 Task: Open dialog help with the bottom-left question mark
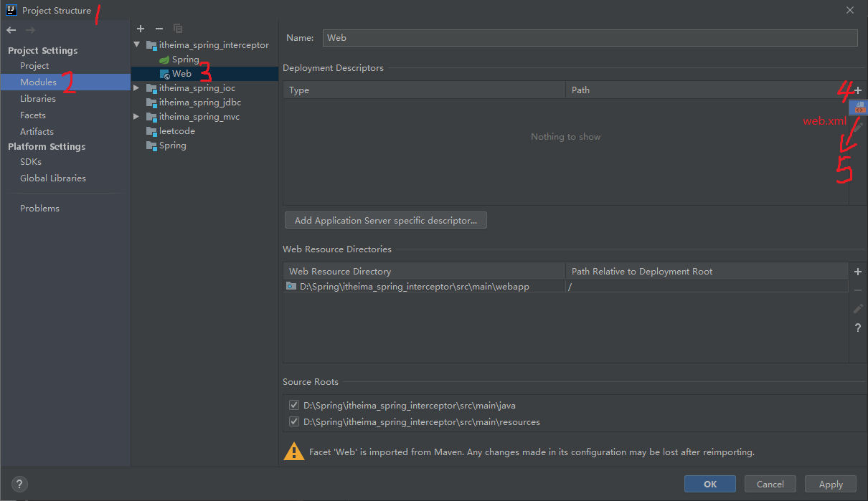pyautogui.click(x=19, y=484)
